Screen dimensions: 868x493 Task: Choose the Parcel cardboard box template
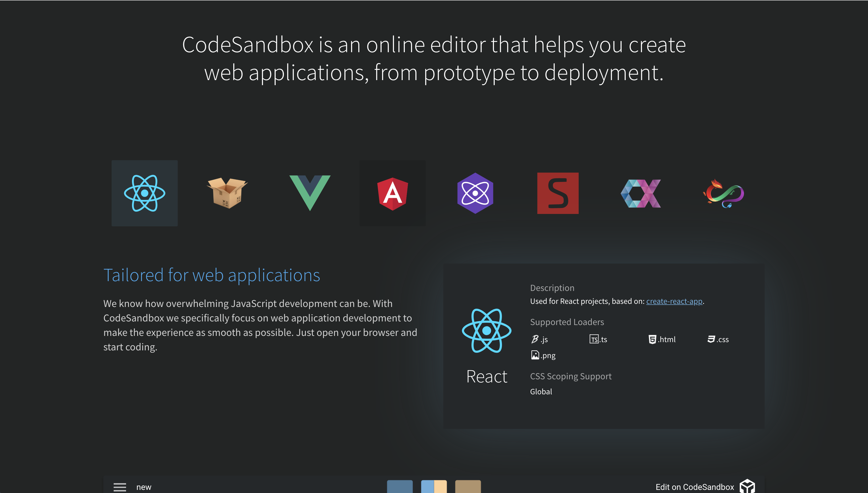coord(227,193)
